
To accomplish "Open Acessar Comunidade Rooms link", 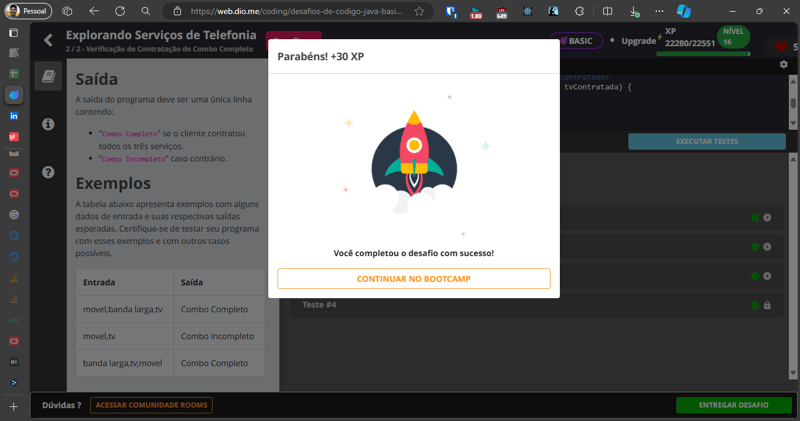I will tap(152, 405).
